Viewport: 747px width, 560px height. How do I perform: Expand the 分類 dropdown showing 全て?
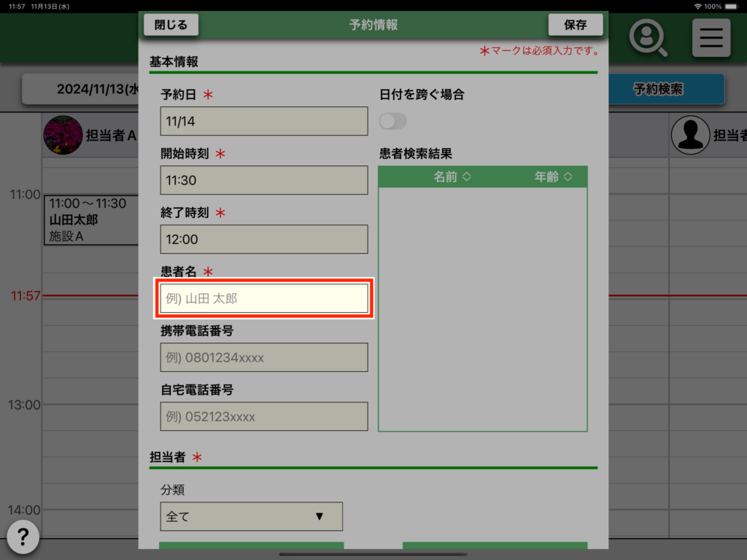[x=251, y=516]
